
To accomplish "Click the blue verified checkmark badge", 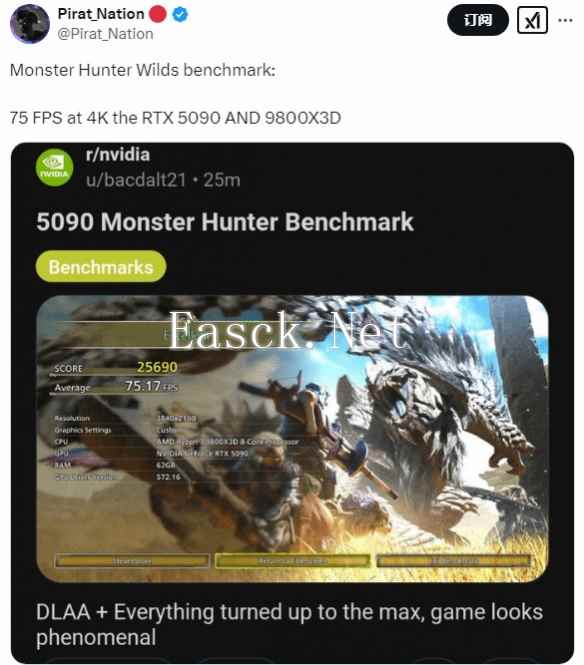I will tap(180, 14).
